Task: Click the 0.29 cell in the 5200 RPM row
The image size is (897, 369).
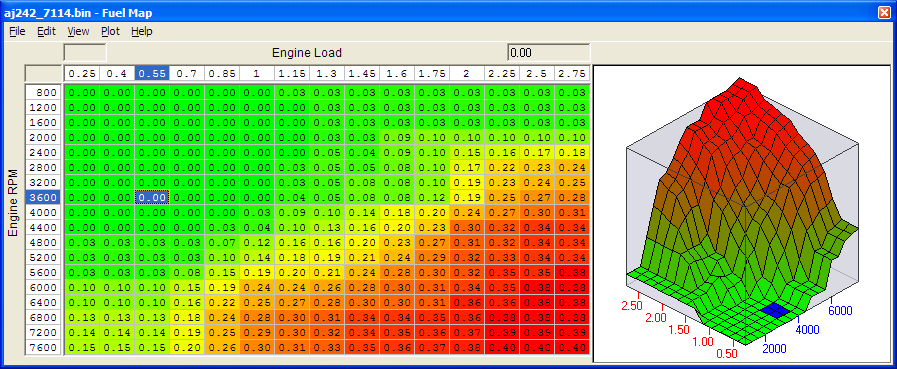Action: [x=431, y=257]
